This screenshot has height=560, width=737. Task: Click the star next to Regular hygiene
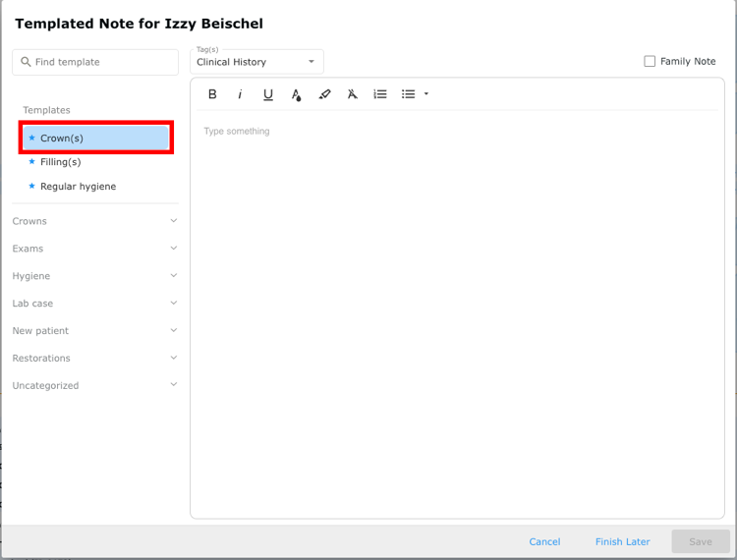pos(32,186)
